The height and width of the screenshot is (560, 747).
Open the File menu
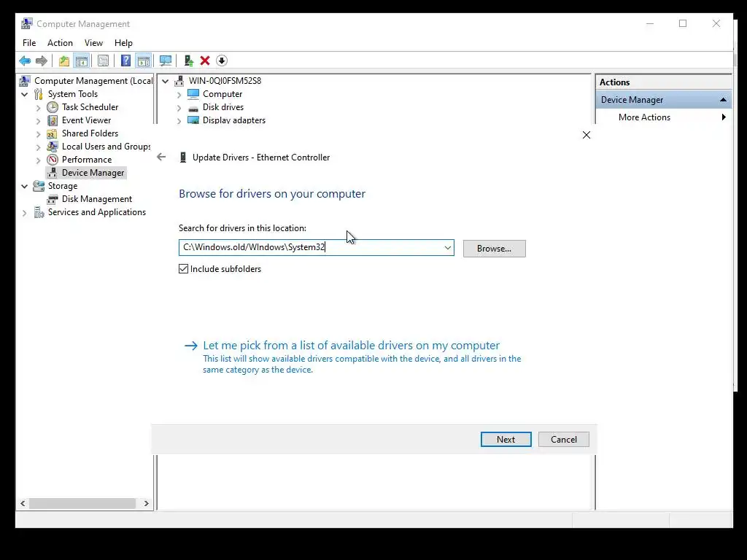29,43
